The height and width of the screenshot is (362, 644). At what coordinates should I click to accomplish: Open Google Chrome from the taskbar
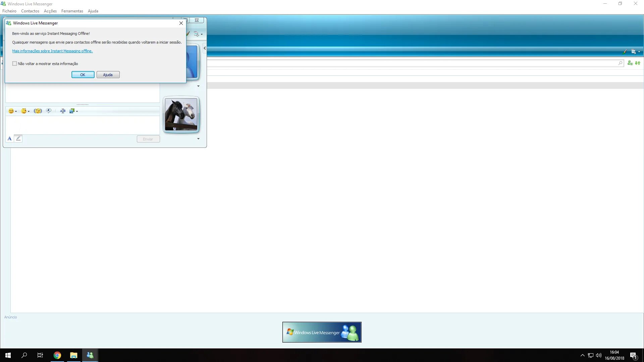click(57, 355)
